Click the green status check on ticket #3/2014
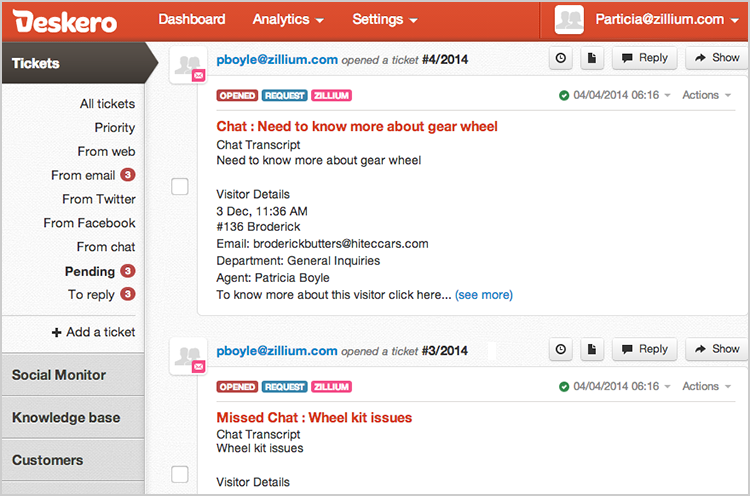Screen dimensions: 750x496 point(564,386)
